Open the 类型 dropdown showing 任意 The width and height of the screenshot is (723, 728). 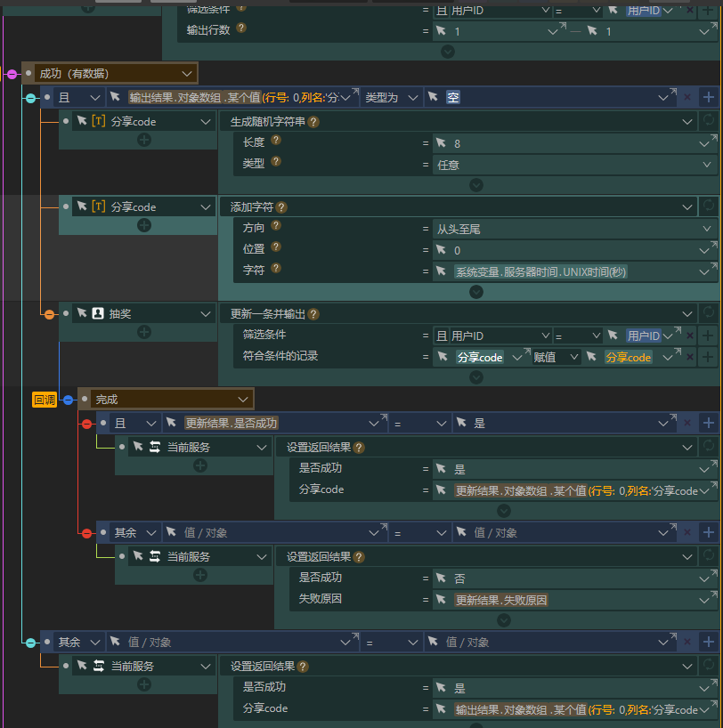coord(575,165)
